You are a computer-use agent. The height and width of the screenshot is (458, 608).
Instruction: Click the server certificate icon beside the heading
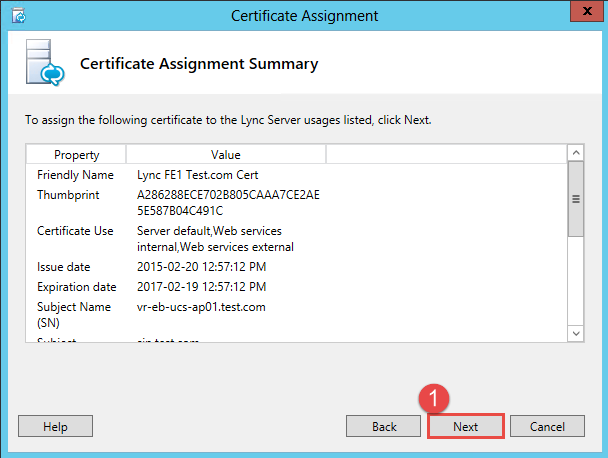tap(43, 66)
